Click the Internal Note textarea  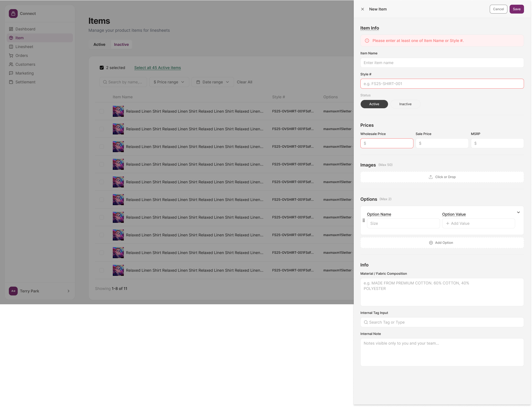click(x=442, y=352)
